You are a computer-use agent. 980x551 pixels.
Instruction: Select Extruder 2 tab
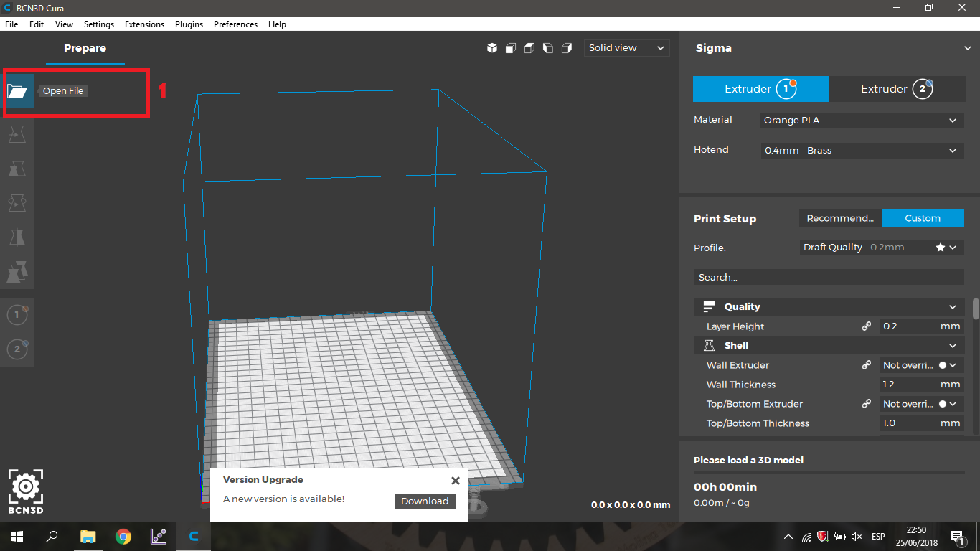[x=897, y=89]
